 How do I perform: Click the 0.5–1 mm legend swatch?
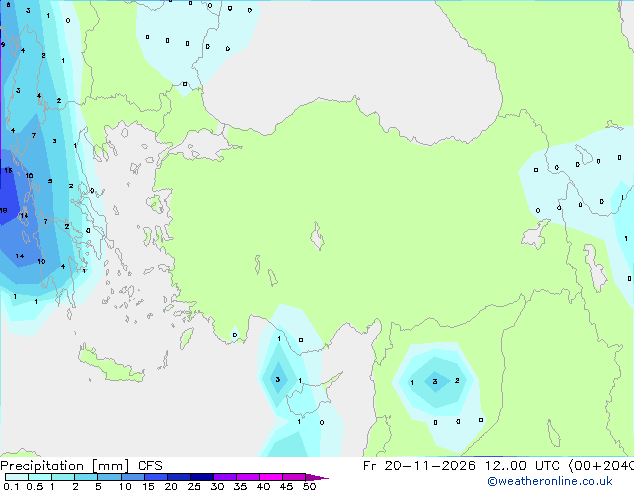[40, 477]
